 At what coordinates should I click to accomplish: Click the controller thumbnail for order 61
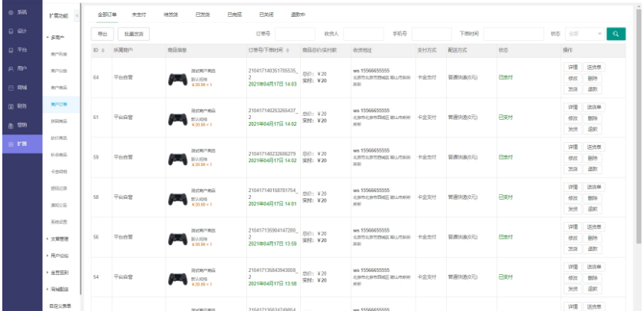click(177, 117)
